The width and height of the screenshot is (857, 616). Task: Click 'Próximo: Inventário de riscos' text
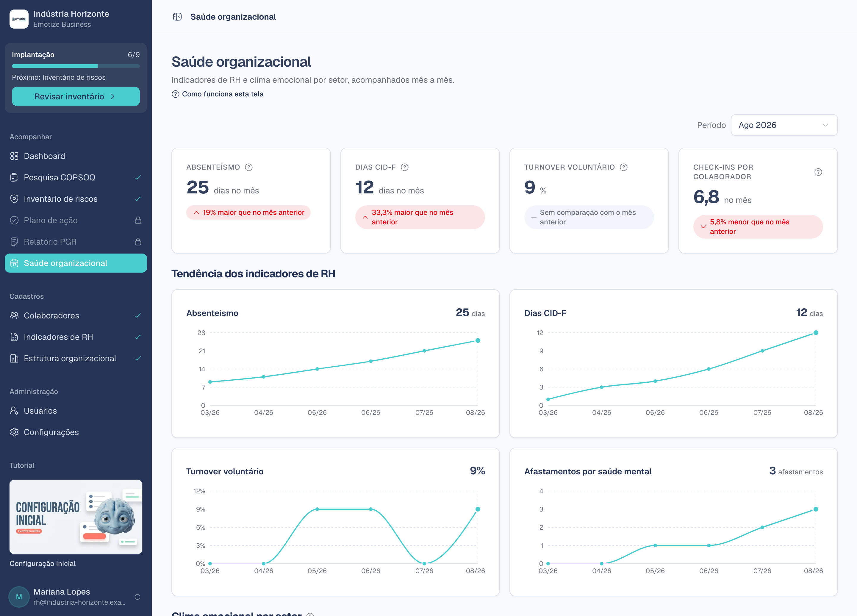(59, 77)
